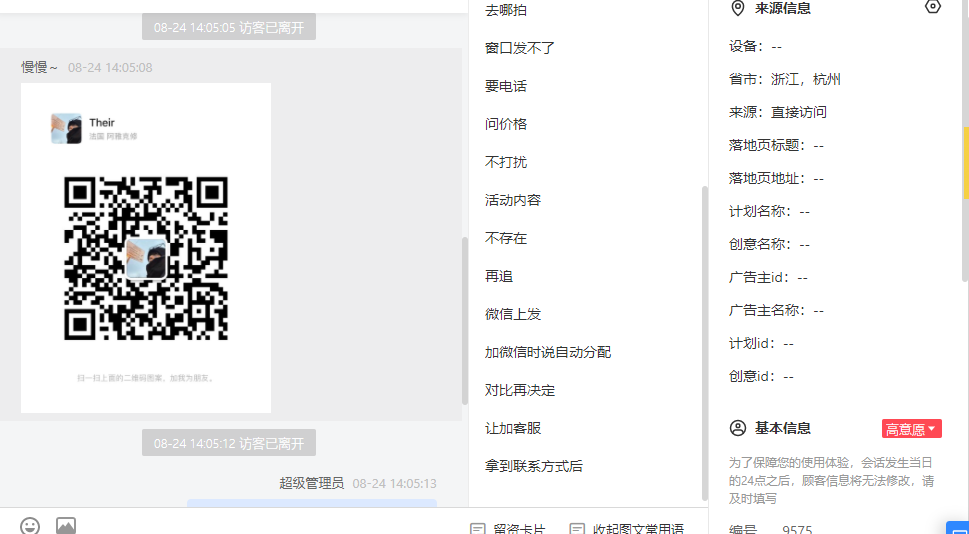Click the 14:05:12 访客已离开 notice
The height and width of the screenshot is (534, 969).
(x=229, y=443)
